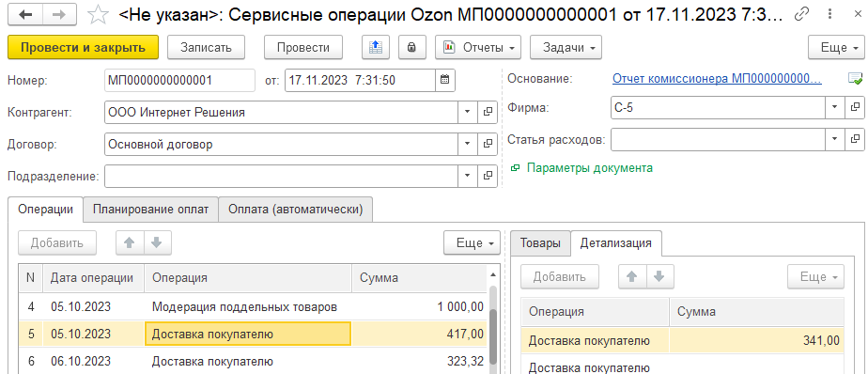Move operation row down with arrow button
This screenshot has width=868, height=374.
pos(157,242)
